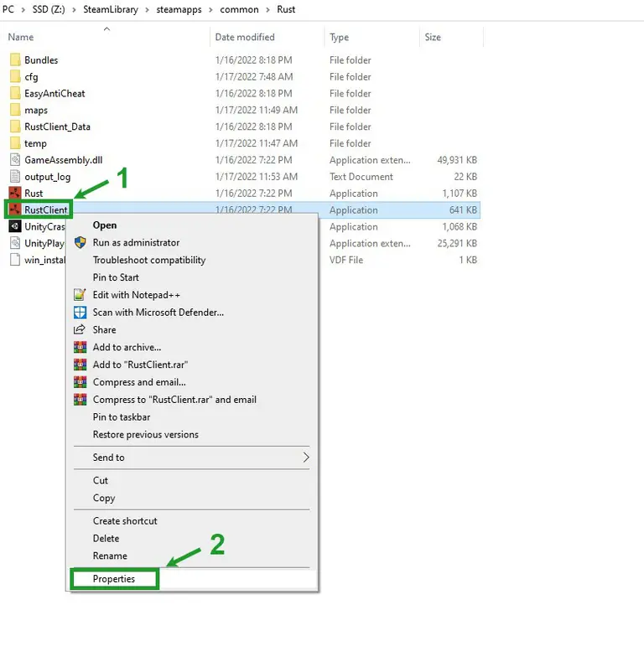Viewport: 644px width, 667px height.
Task: Expand breadcrumb arrow after common
Action: point(267,10)
